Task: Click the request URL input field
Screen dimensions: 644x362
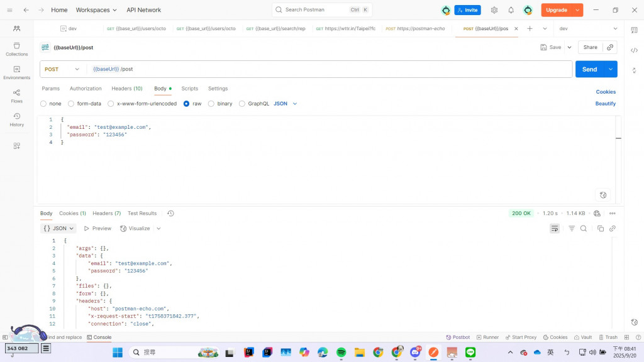Action: coord(330,69)
